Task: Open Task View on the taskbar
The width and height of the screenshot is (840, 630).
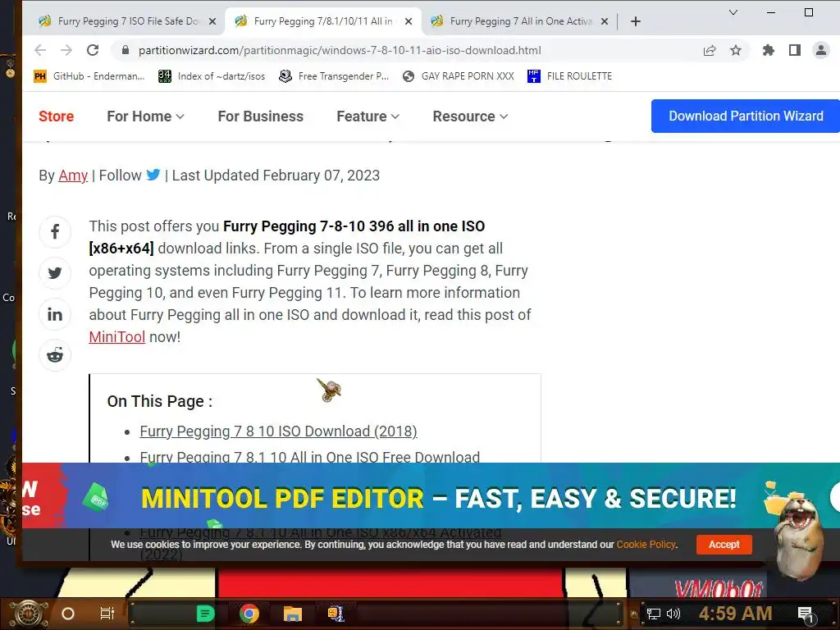Action: pyautogui.click(x=107, y=614)
